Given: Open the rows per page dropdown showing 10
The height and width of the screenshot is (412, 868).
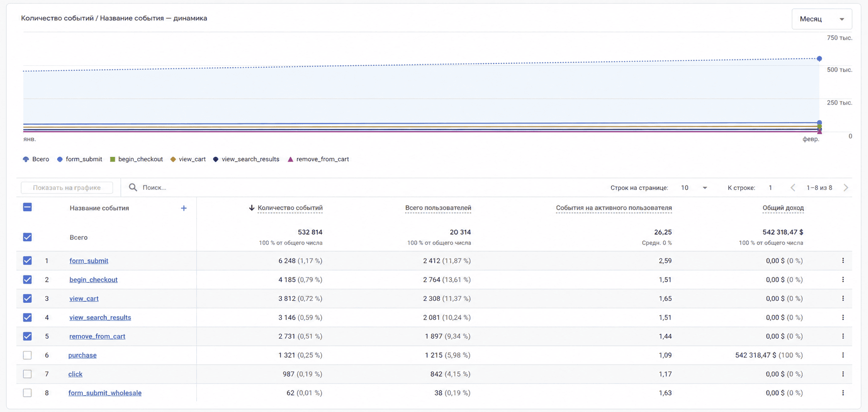Looking at the screenshot, I should (694, 188).
